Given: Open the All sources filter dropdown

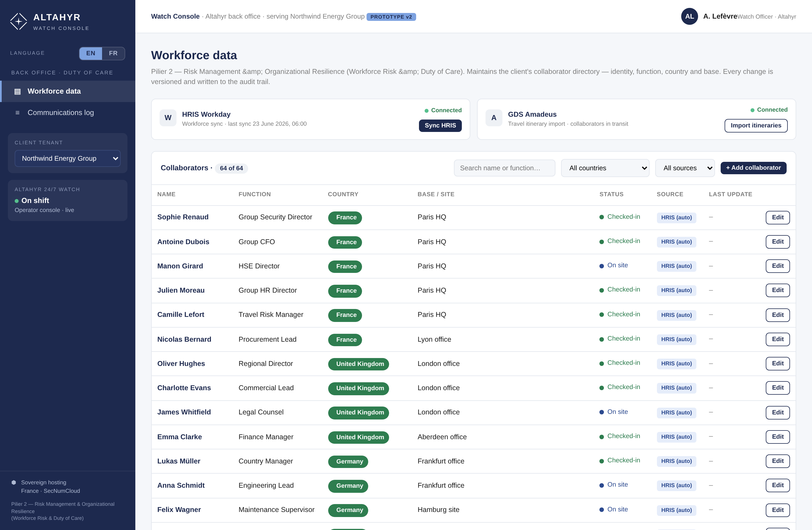Looking at the screenshot, I should [685, 168].
